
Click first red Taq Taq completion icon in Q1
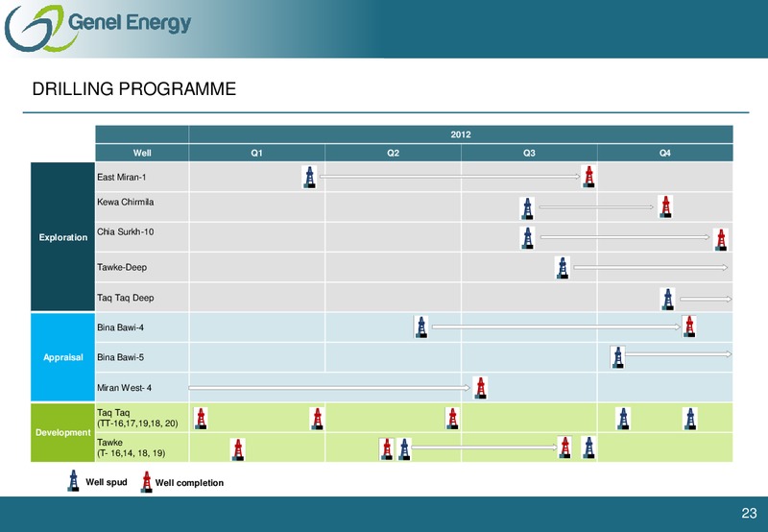201,419
